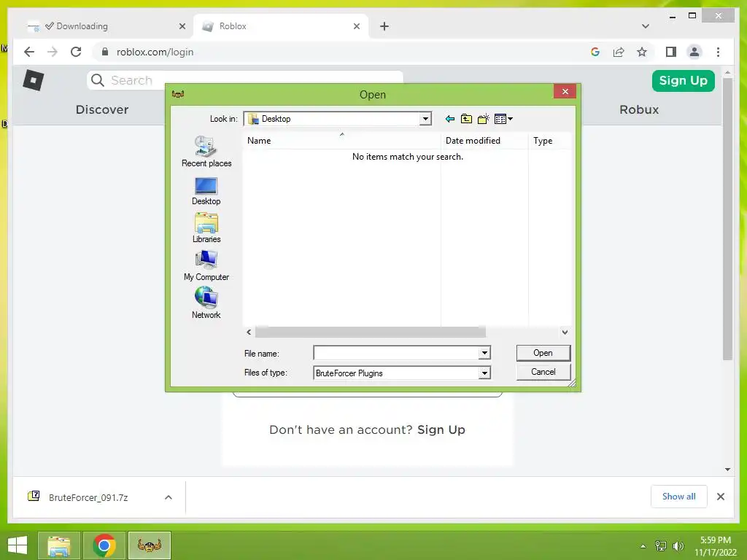Click the browser Forward arrow
Screen dimensions: 747x560
tap(53, 52)
